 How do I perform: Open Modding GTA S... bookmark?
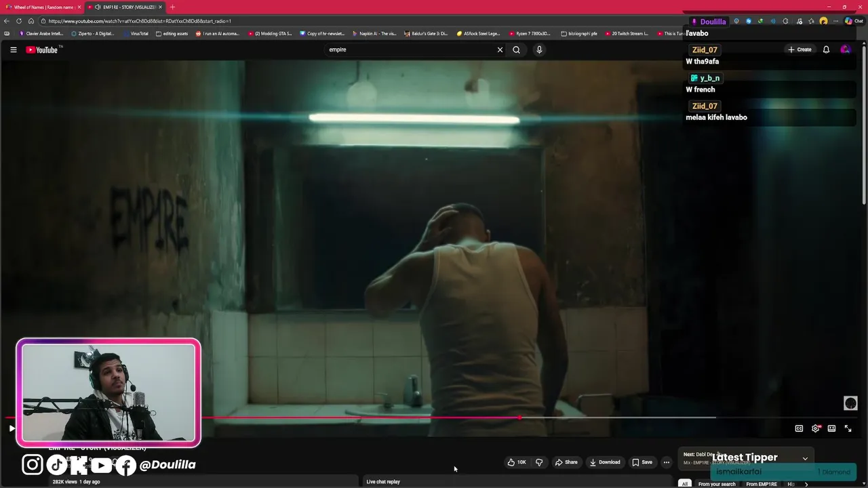pyautogui.click(x=270, y=33)
